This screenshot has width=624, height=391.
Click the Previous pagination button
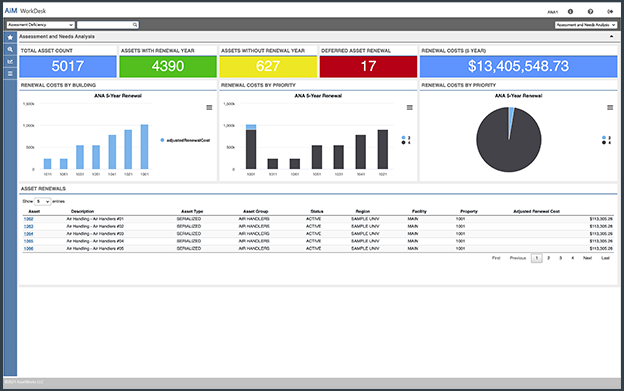click(518, 258)
